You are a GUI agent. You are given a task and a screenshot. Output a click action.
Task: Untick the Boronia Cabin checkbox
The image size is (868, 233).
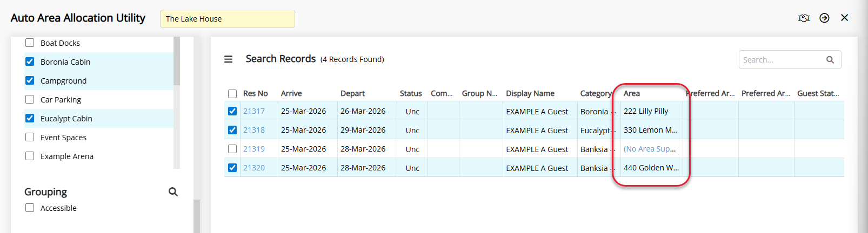[x=30, y=61]
